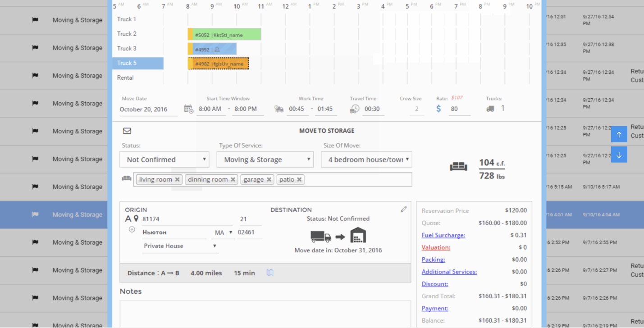Click the Rate input field showing 80
The width and height of the screenshot is (644, 328).
point(459,109)
